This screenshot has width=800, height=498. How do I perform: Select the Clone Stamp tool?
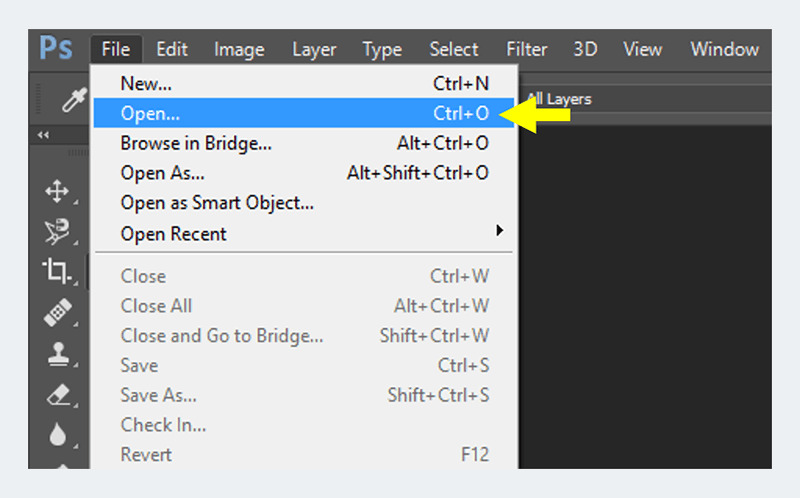[x=58, y=354]
